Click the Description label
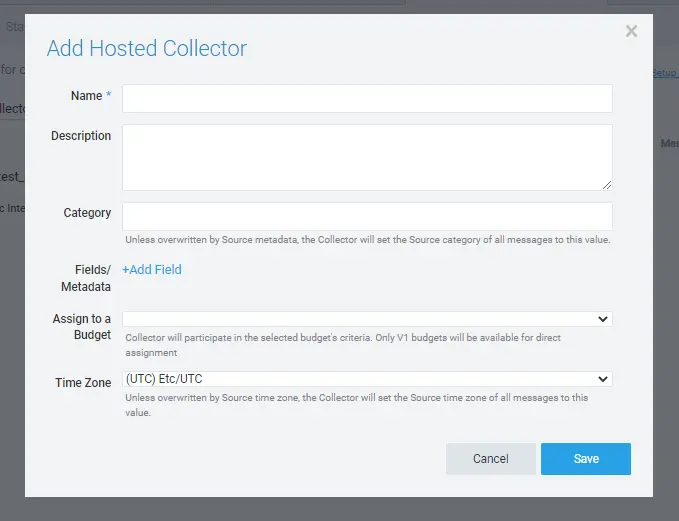Viewport: 679px width, 521px height. pyautogui.click(x=81, y=136)
